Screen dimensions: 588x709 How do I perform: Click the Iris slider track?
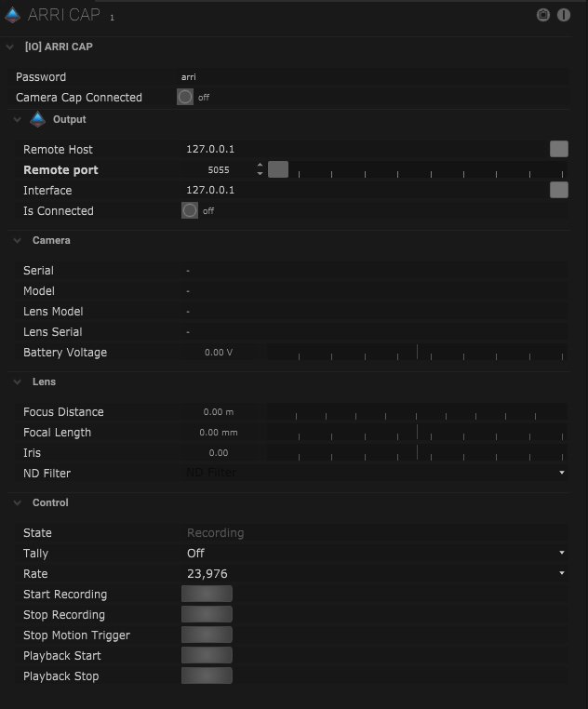tap(417, 452)
